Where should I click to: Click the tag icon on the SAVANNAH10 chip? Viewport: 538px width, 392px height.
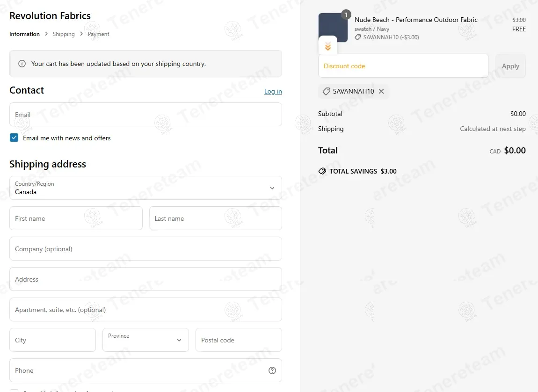(327, 91)
